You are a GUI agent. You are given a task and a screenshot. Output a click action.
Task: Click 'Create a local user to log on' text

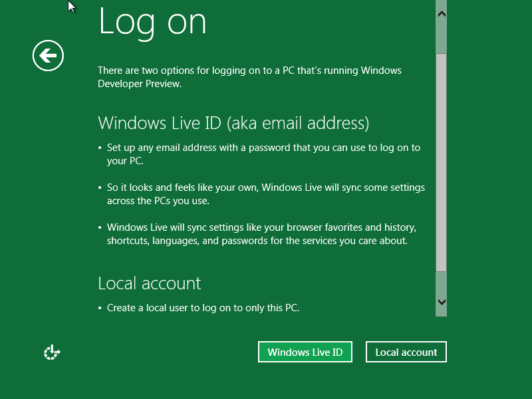[x=203, y=308]
